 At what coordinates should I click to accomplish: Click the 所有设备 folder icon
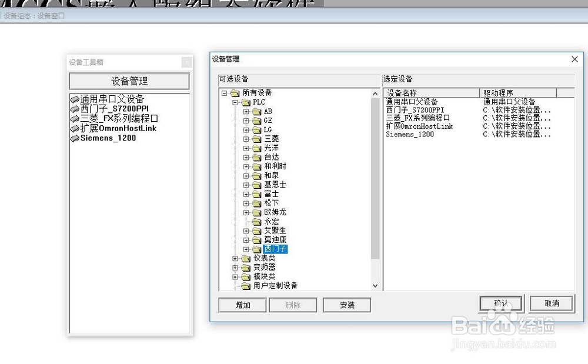(x=235, y=93)
